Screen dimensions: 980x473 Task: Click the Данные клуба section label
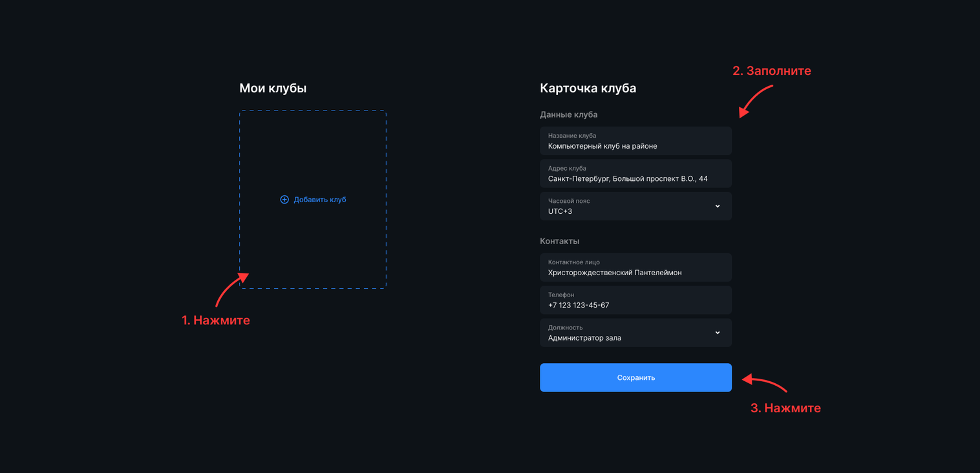[x=569, y=114]
